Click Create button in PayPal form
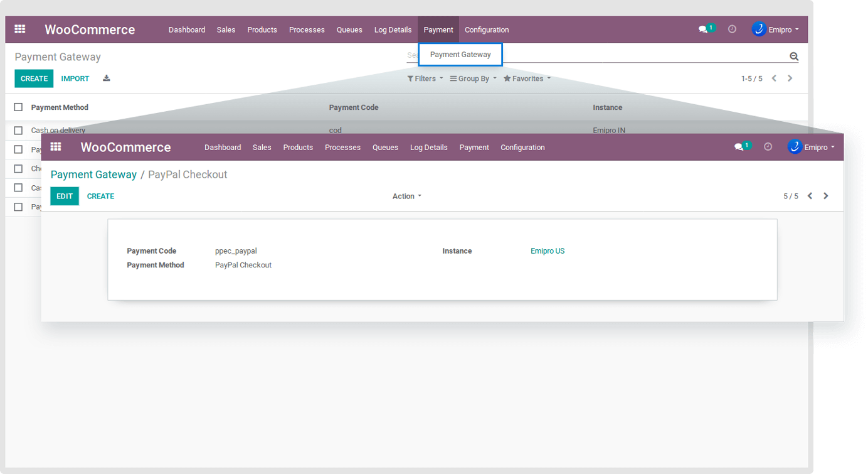The width and height of the screenshot is (868, 474). tap(100, 196)
